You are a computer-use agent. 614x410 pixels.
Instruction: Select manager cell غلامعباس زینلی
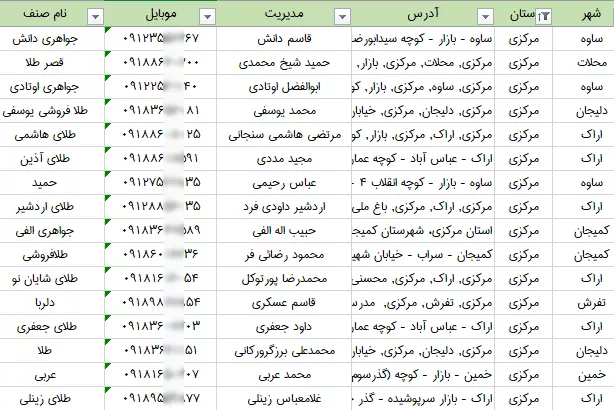point(284,399)
